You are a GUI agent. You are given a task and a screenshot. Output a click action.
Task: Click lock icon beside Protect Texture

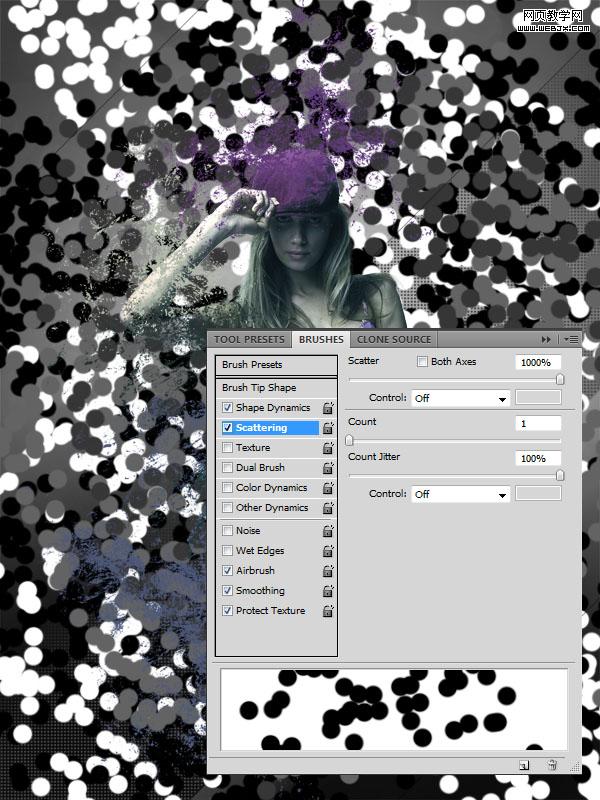click(328, 610)
